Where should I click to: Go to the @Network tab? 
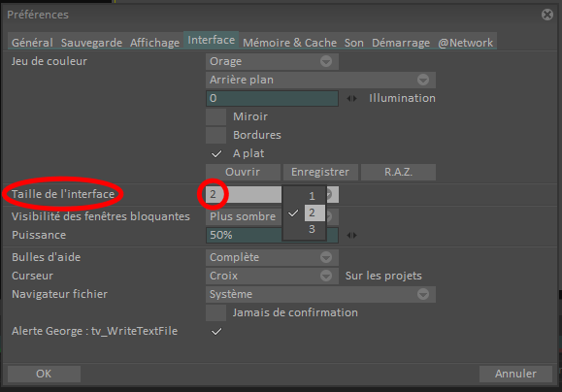coord(466,43)
